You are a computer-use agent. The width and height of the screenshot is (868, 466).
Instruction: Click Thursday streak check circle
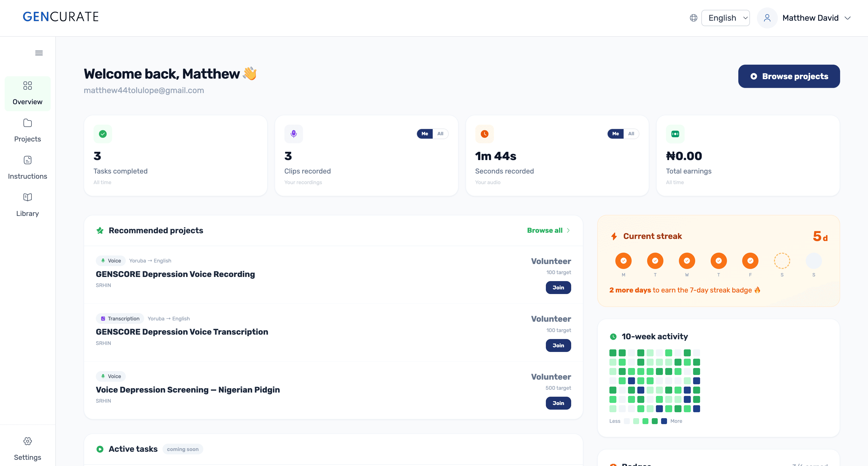[x=718, y=261]
